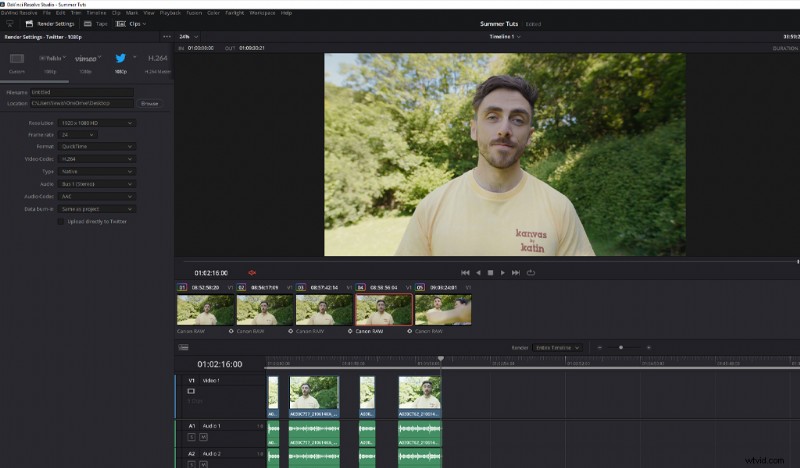Image resolution: width=800 pixels, height=468 pixels.
Task: Open the Frame rate dropdown
Action: [x=78, y=135]
